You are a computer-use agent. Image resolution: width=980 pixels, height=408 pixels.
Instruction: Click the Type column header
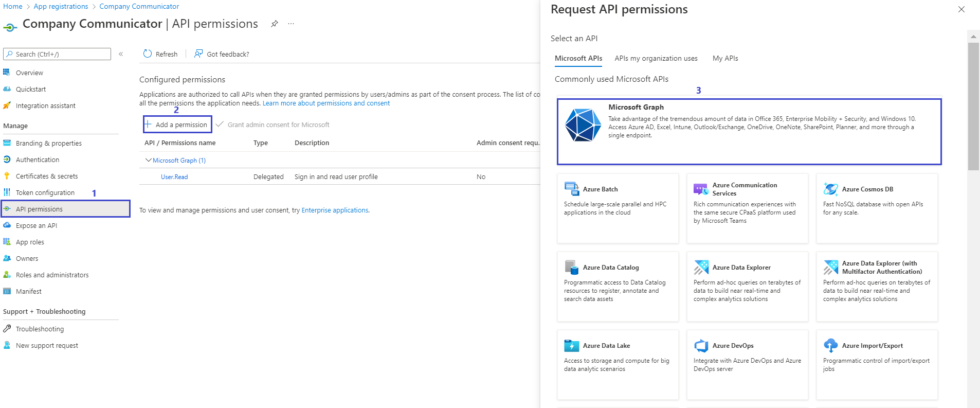click(x=261, y=143)
